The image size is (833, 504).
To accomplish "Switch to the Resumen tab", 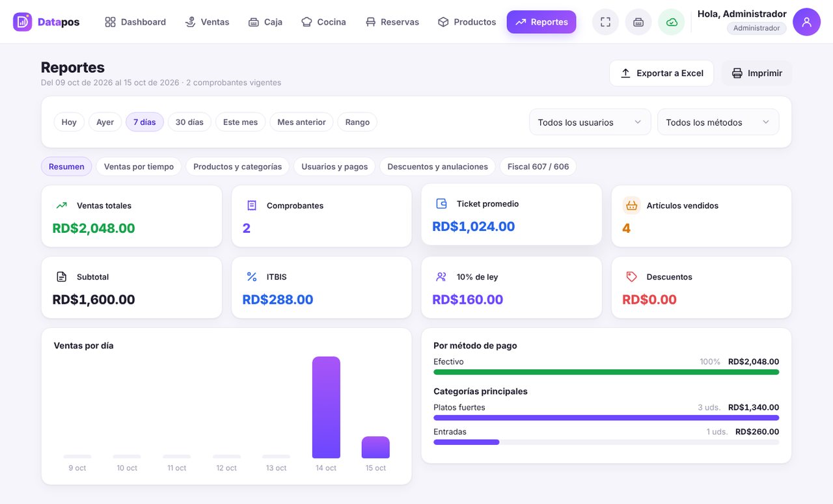I will [66, 166].
